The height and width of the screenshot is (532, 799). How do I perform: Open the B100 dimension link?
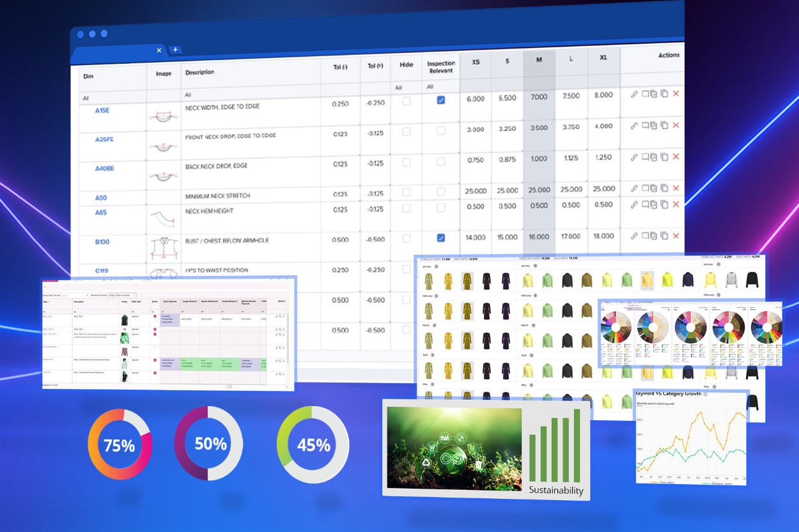click(x=102, y=242)
